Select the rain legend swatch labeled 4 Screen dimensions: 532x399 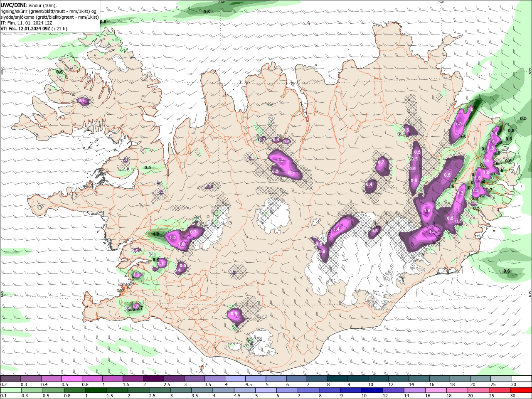click(223, 390)
